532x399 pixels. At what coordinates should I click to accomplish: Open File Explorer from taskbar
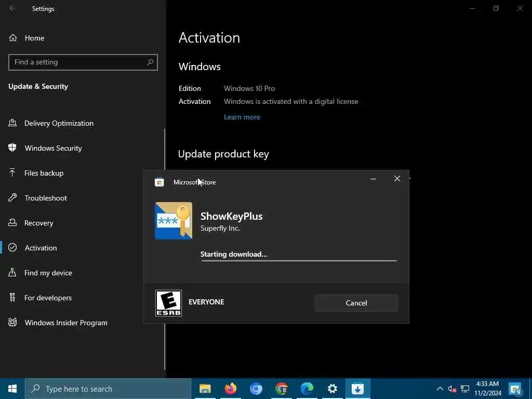pyautogui.click(x=205, y=389)
